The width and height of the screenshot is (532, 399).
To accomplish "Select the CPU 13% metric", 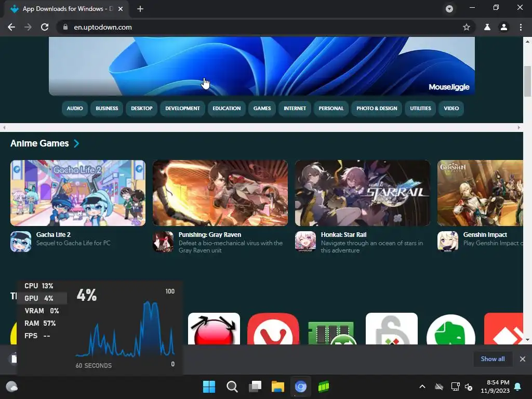I will (x=42, y=286).
